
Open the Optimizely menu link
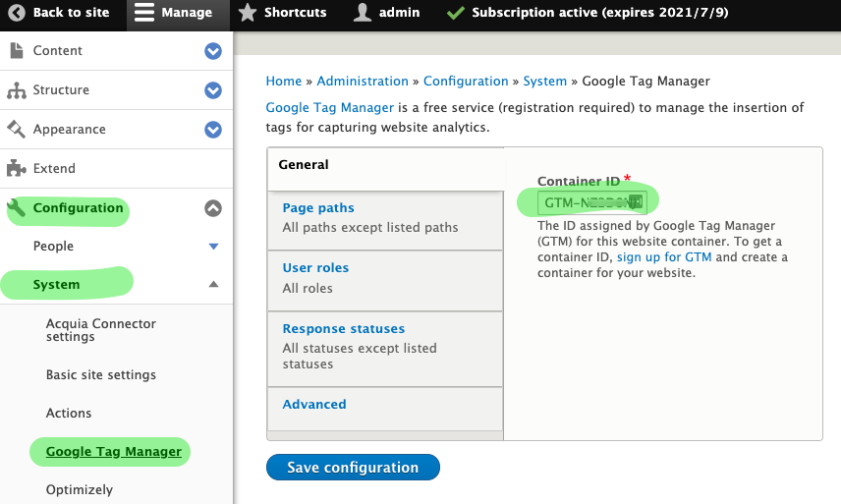[x=80, y=489]
